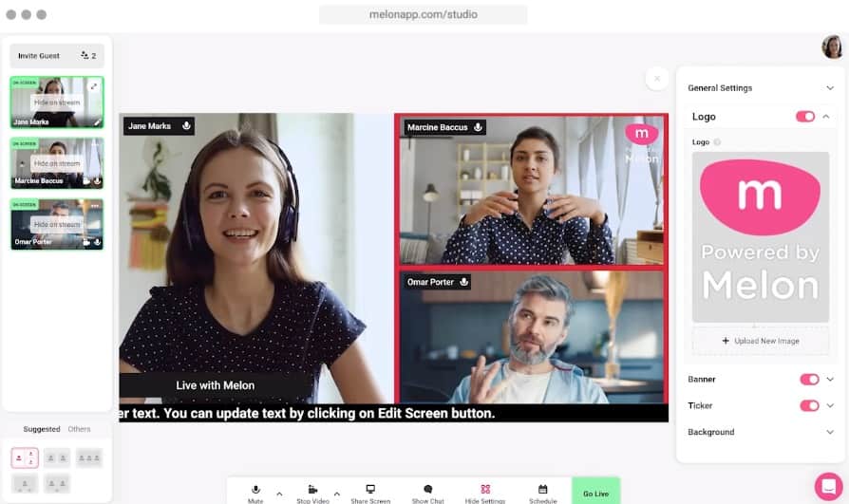849x504 pixels.
Task: Click the melonapp.com/studio address bar
Action: click(x=423, y=14)
